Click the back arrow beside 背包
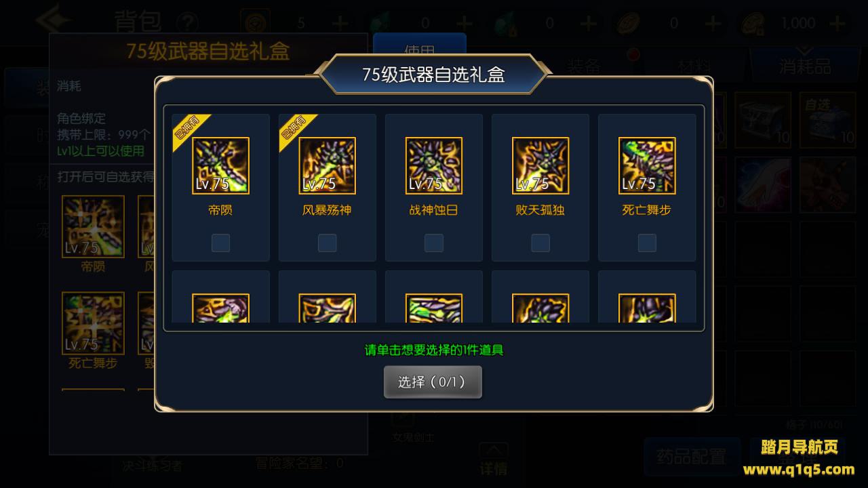 coord(54,22)
